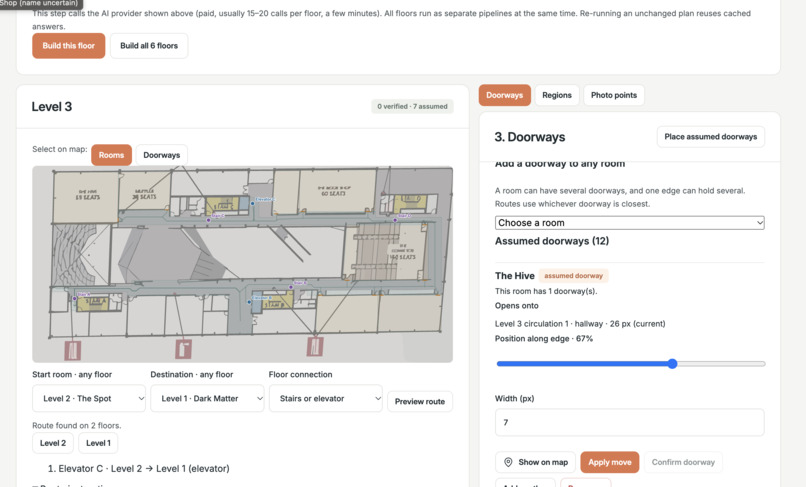Click Place assumed doorways button
Image resolution: width=806 pixels, height=487 pixels.
(711, 137)
